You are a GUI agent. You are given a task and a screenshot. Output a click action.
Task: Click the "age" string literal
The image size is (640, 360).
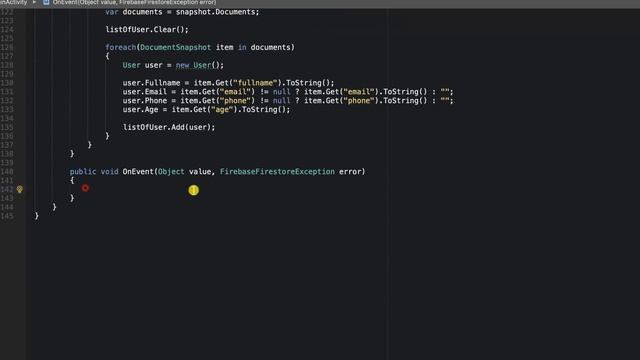click(222, 110)
